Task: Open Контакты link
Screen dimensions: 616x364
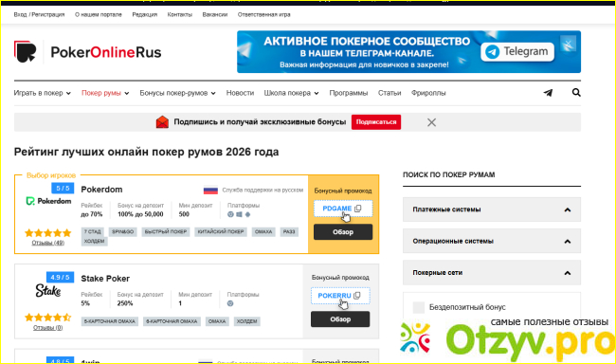Action: click(x=179, y=14)
